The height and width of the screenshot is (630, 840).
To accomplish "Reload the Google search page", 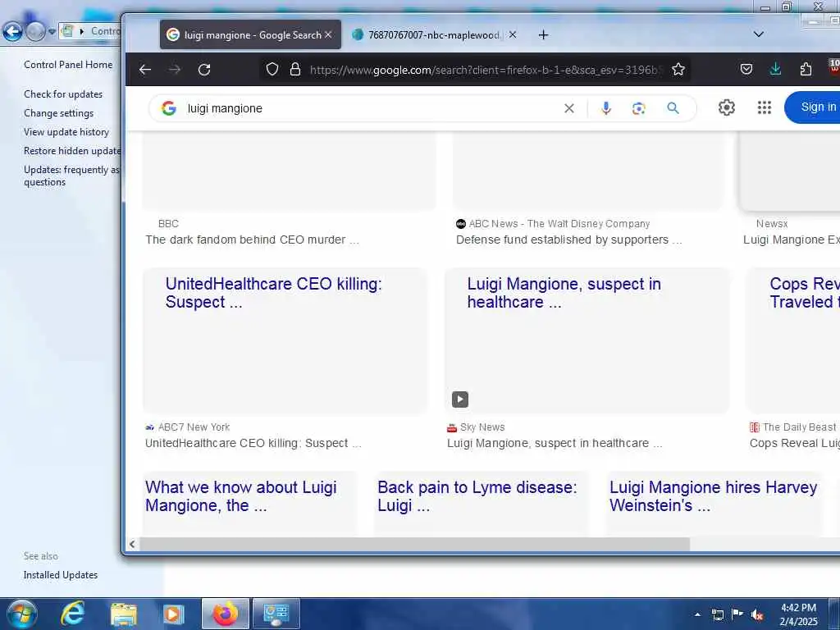I will (204, 70).
